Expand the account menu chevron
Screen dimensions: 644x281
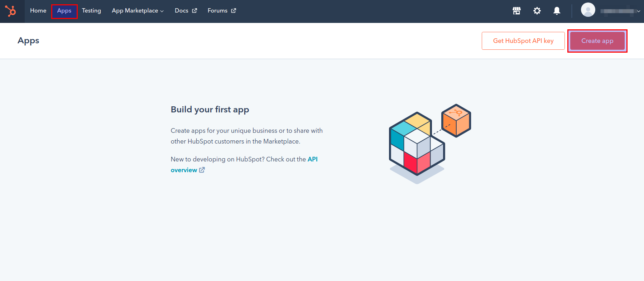(x=639, y=11)
